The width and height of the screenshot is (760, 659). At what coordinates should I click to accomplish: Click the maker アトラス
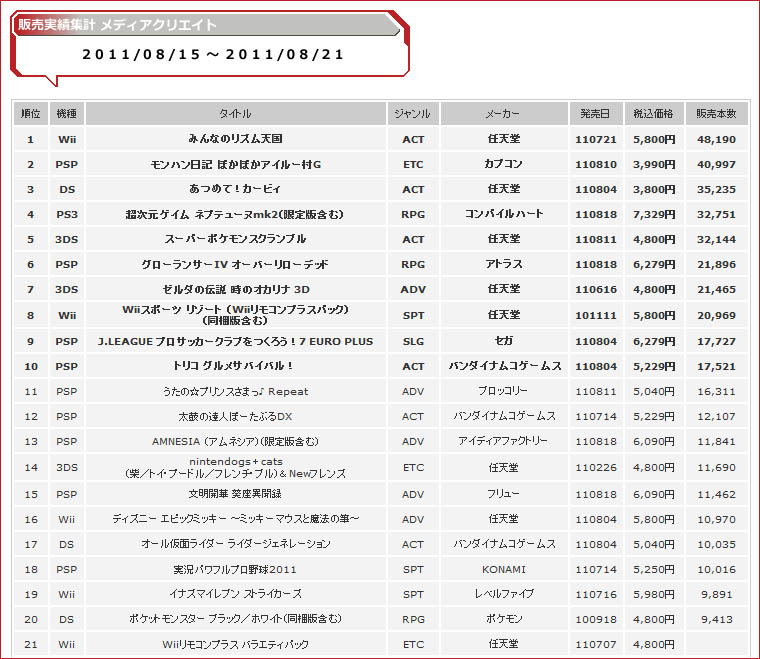[504, 264]
